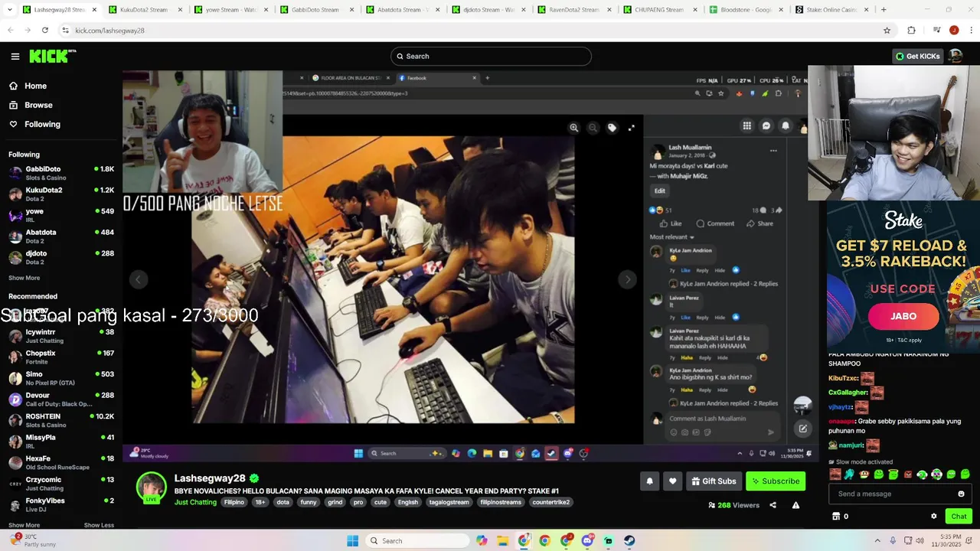This screenshot has width=980, height=551.
Task: Open Chrome extensions puzzle icon
Action: 911,31
